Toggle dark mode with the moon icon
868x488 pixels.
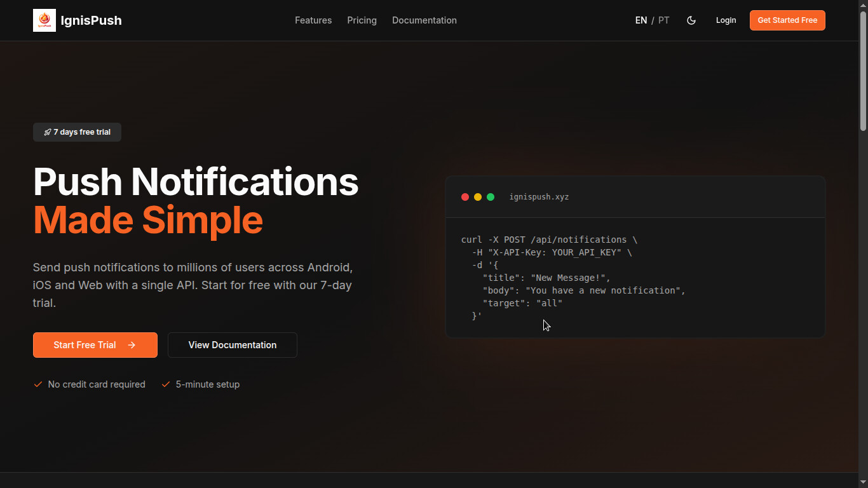(x=691, y=20)
